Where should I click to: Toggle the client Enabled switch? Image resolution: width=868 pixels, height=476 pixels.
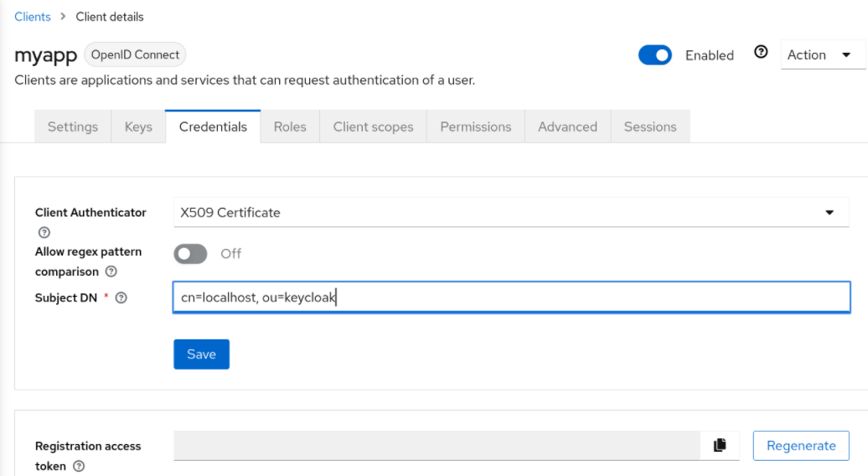pos(655,55)
